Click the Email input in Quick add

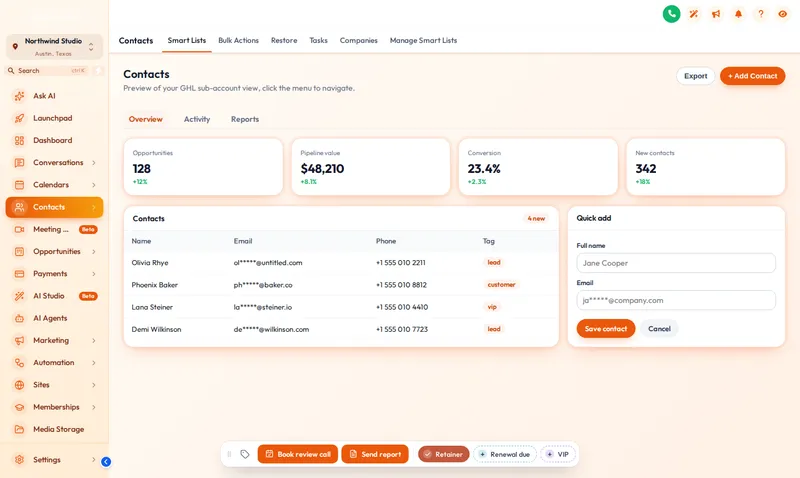(676, 300)
